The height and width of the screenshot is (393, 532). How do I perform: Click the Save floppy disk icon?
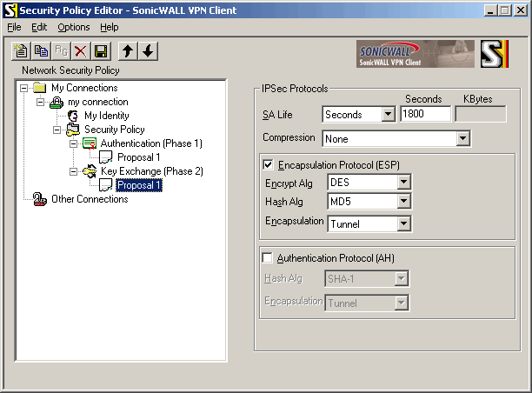click(101, 51)
